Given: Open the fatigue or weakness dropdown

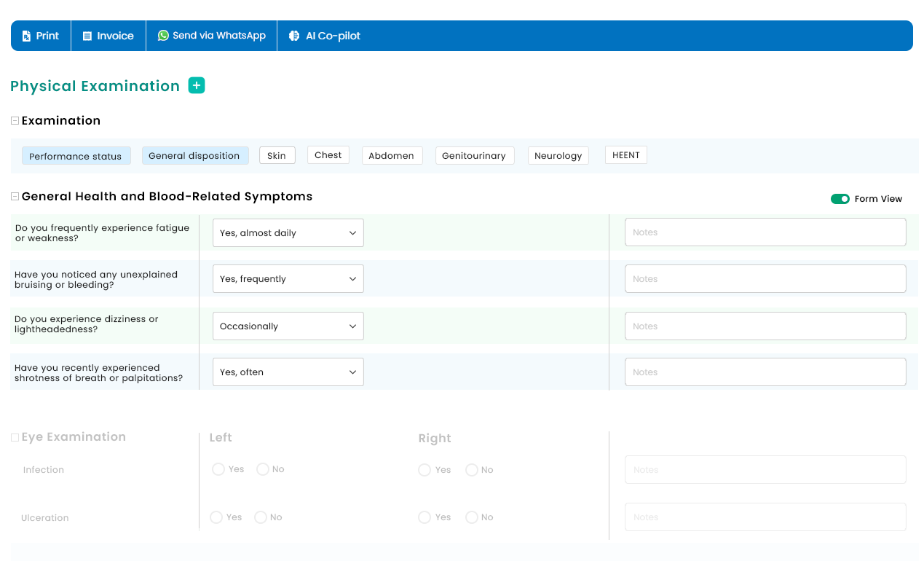Looking at the screenshot, I should point(288,233).
